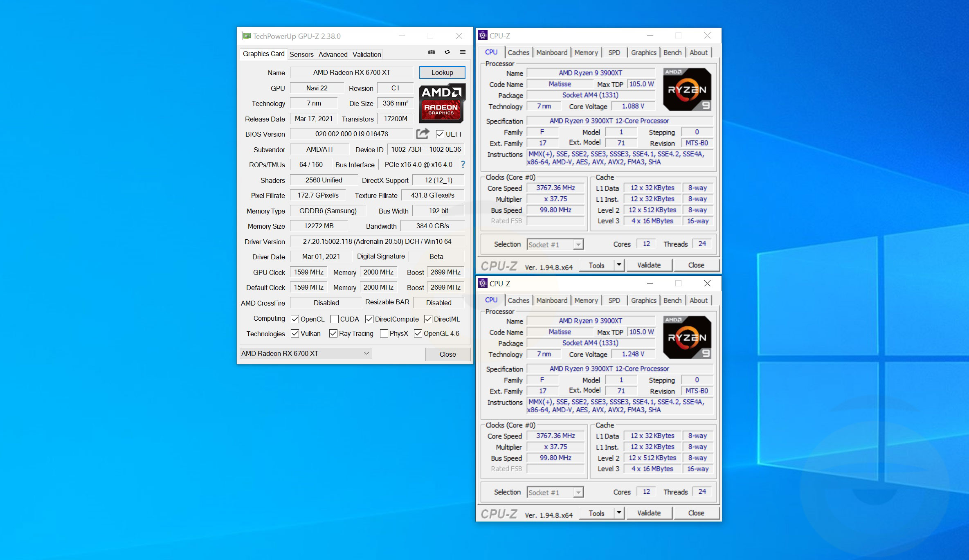
Task: Open Socket #1 dropdown in lower CPU-Z
Action: pos(555,493)
